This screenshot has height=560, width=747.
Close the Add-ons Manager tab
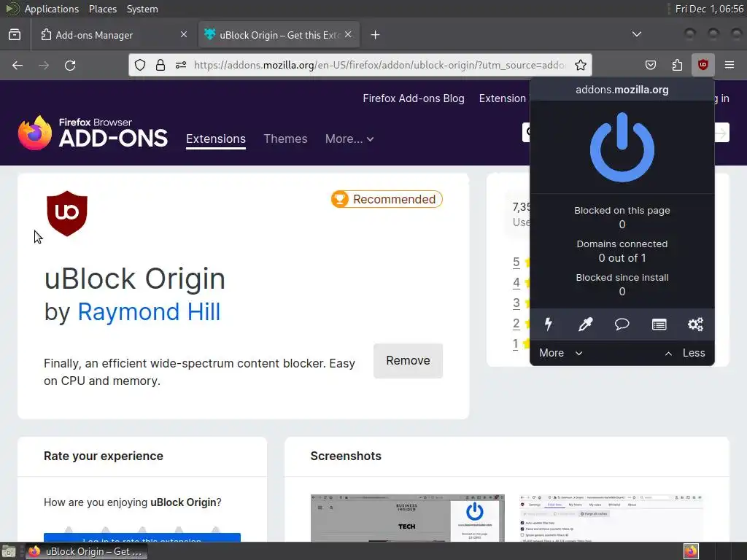pos(184,34)
